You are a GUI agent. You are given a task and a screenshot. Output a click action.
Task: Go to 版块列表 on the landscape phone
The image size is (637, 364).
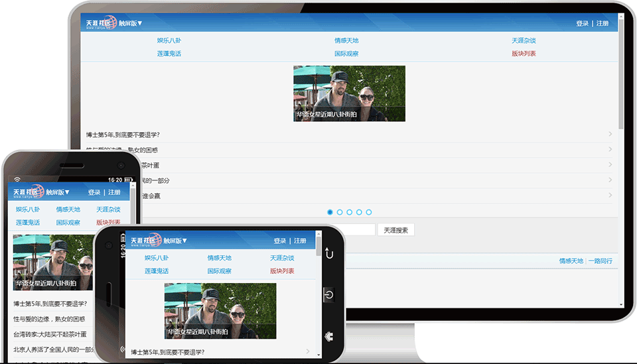tap(282, 271)
